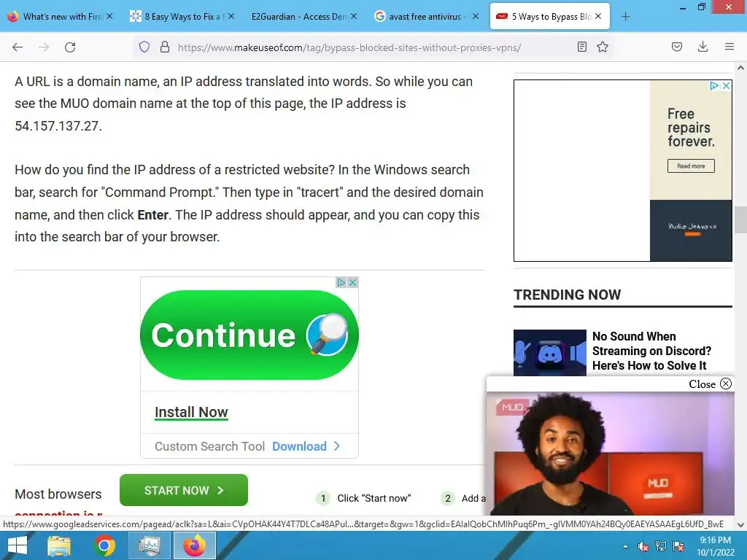Close the '8 Easy Ways to Fix' tab

tap(231, 16)
